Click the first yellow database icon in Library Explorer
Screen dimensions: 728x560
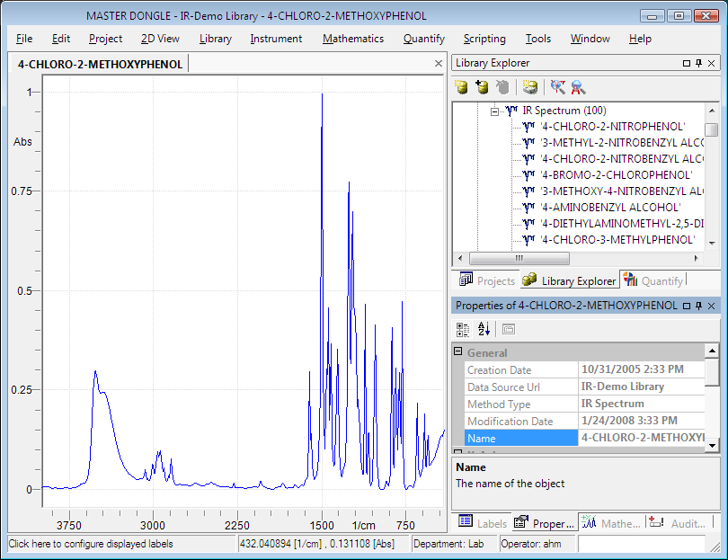[461, 87]
